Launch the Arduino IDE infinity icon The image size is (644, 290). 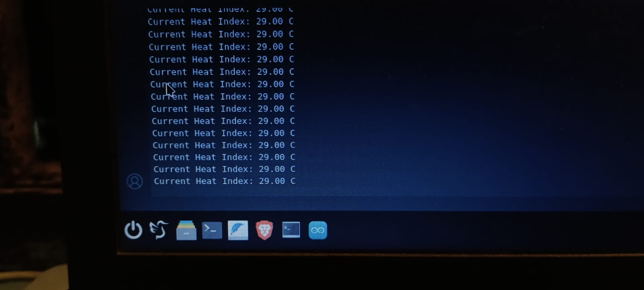(318, 230)
